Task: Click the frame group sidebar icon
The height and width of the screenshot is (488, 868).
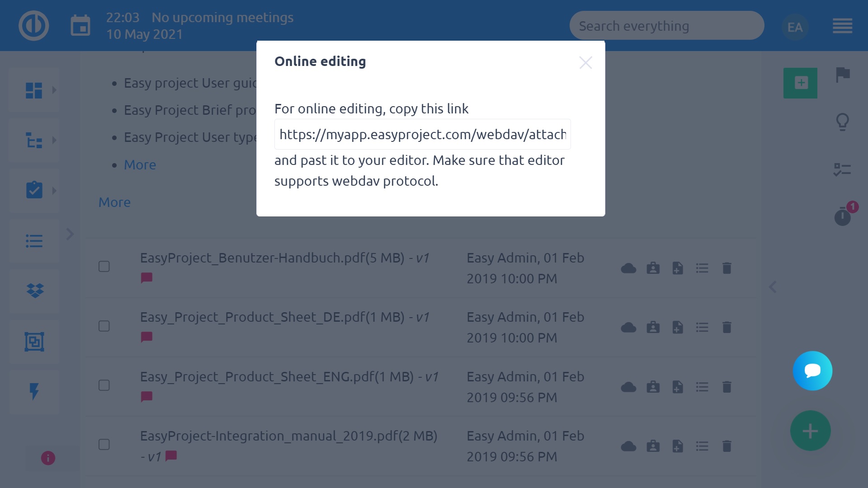Action: click(x=34, y=342)
